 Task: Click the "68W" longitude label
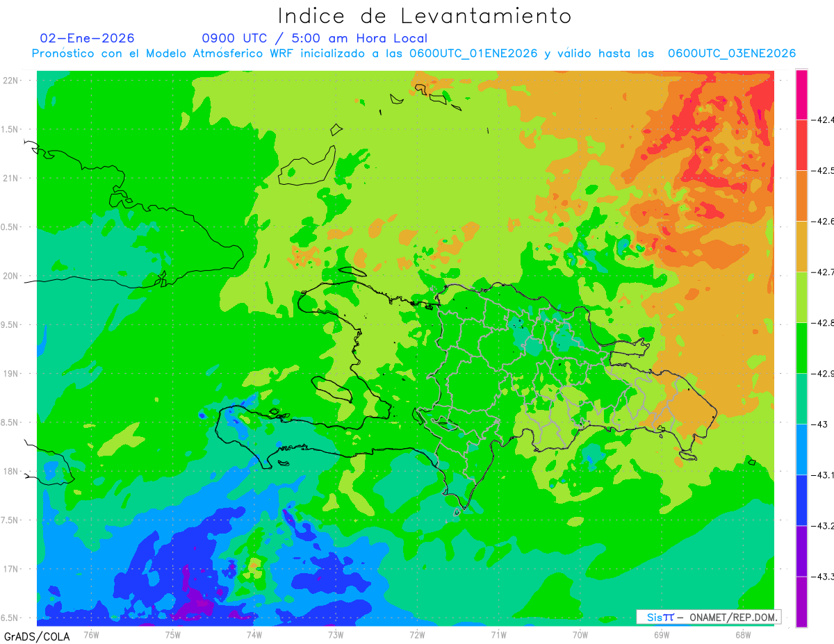pyautogui.click(x=743, y=634)
